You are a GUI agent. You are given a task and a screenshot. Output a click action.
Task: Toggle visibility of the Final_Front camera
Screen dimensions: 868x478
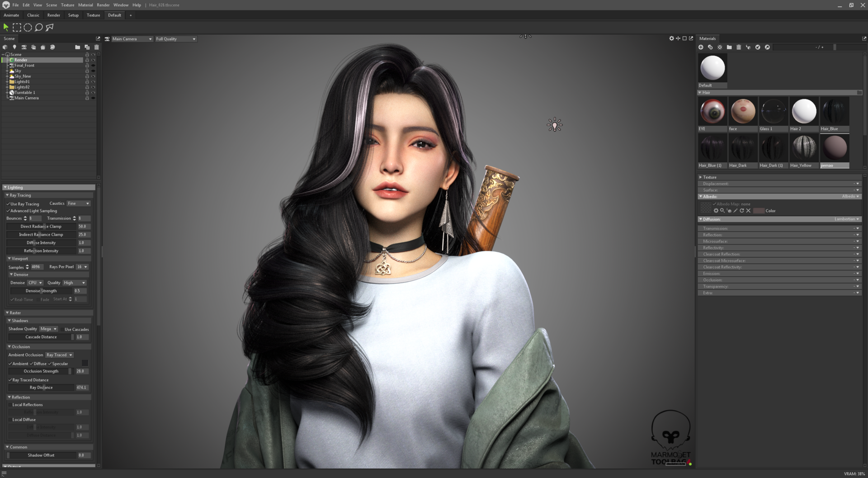point(93,66)
